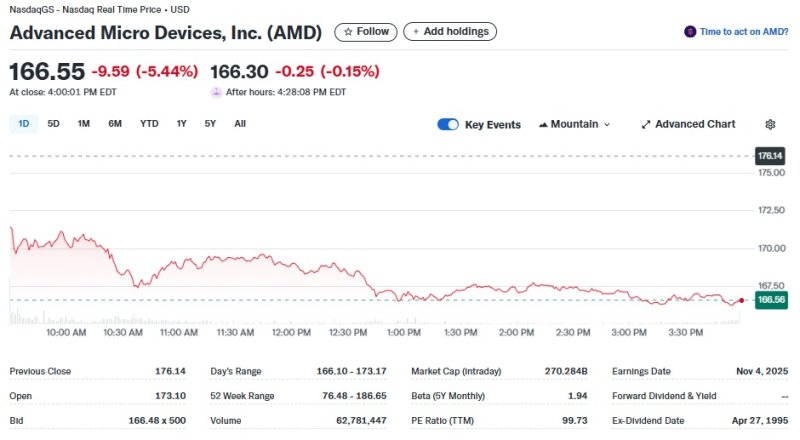Click the star icon in Follow

coord(348,32)
